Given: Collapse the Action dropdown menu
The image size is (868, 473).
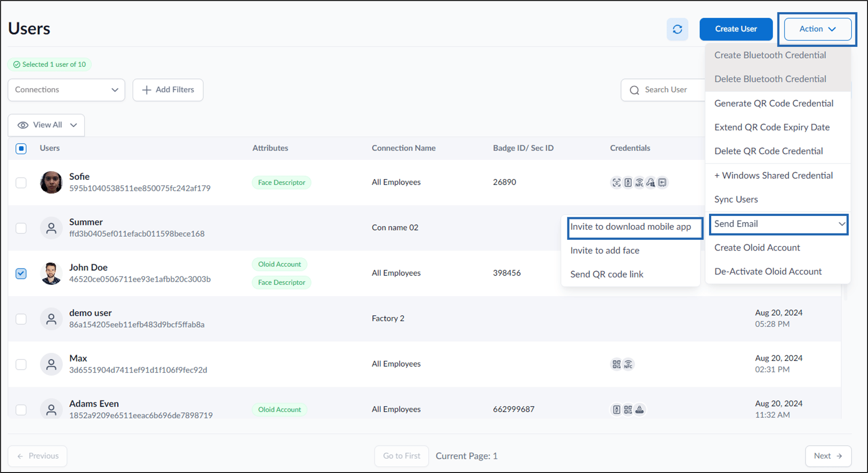Looking at the screenshot, I should pyautogui.click(x=817, y=29).
